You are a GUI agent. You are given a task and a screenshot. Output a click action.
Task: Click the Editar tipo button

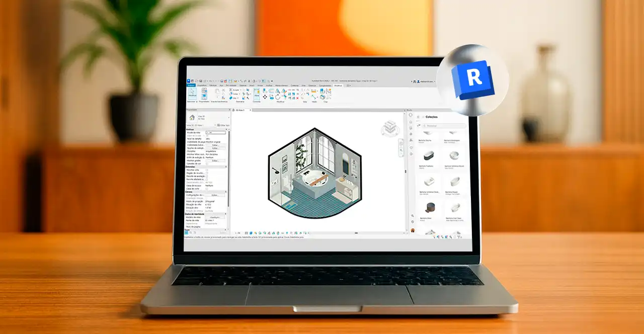click(223, 125)
